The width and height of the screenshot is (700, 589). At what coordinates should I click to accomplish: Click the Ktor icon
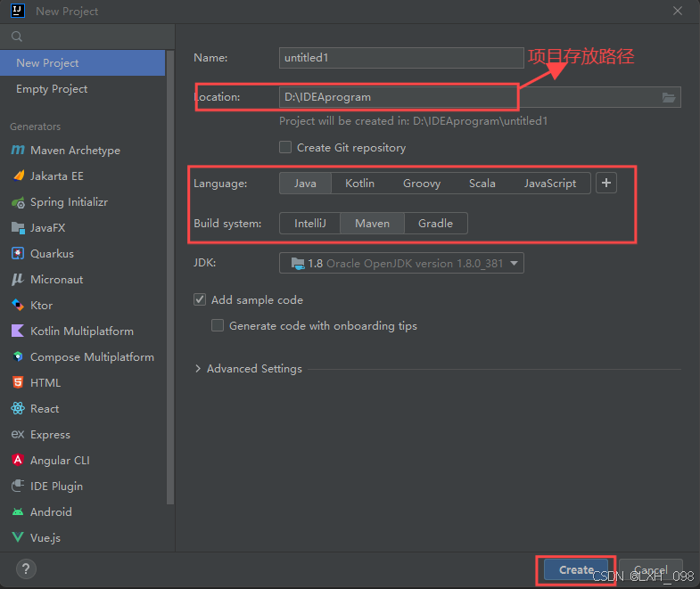tap(18, 306)
